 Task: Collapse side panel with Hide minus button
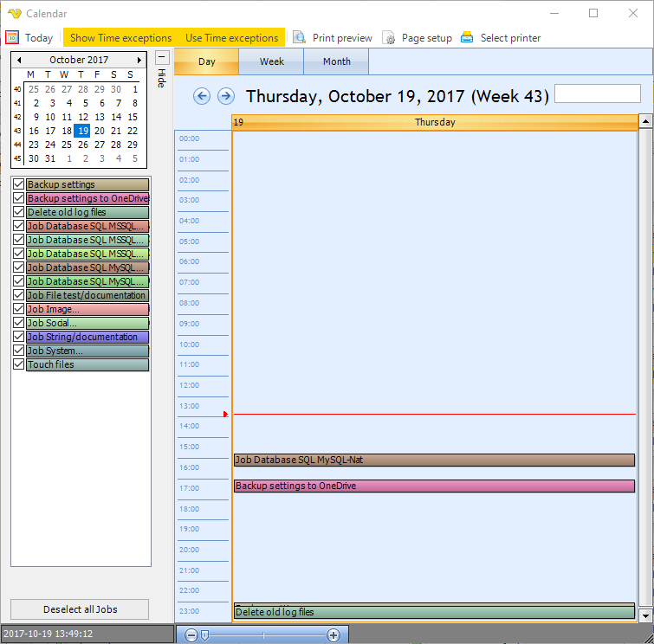pos(162,57)
